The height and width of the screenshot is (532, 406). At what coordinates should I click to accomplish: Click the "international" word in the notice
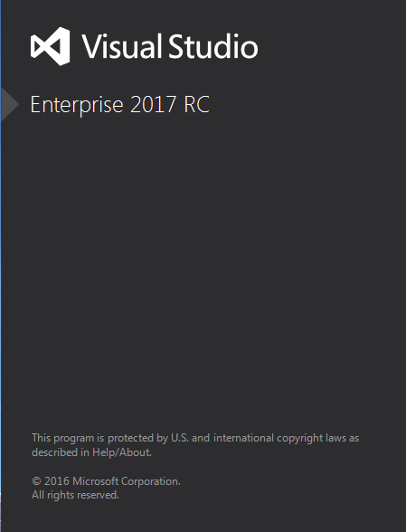point(243,438)
